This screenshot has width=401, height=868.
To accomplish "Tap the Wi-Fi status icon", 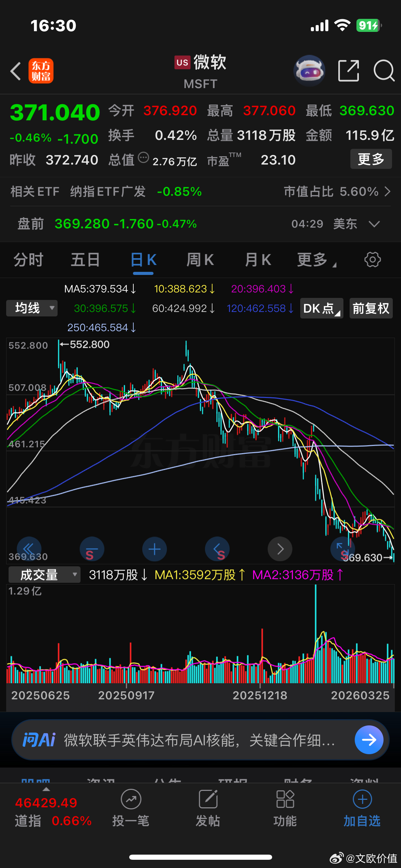I will (342, 25).
